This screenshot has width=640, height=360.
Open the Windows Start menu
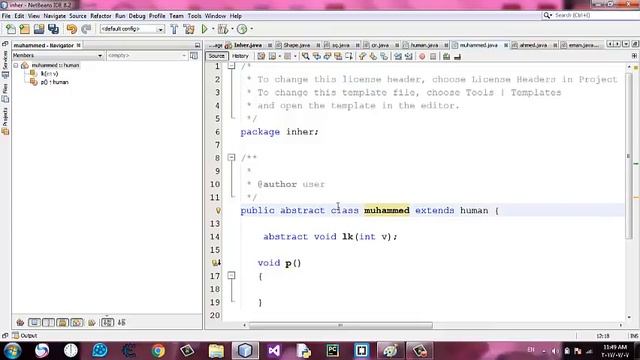[x=12, y=351]
